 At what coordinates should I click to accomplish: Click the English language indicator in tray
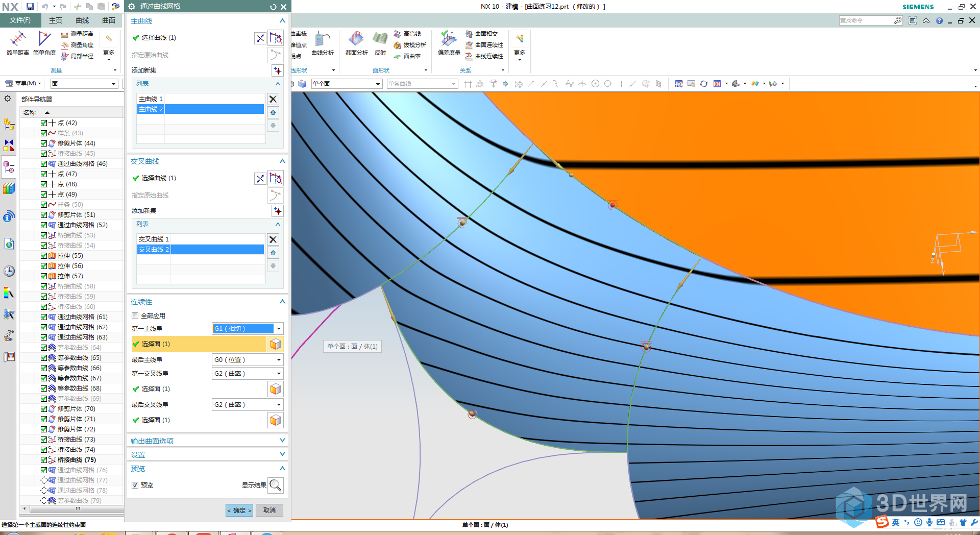tap(896, 522)
